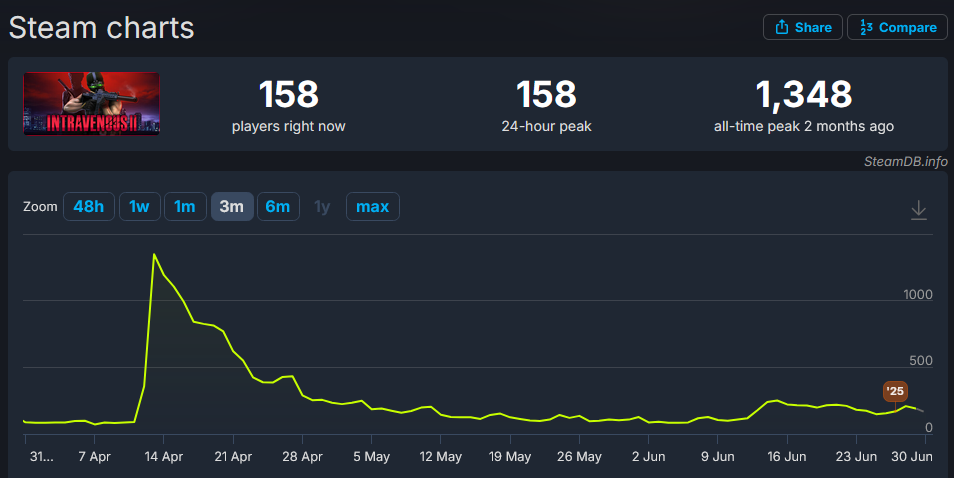
Task: Click the 24-hour peak label
Action: pos(546,126)
